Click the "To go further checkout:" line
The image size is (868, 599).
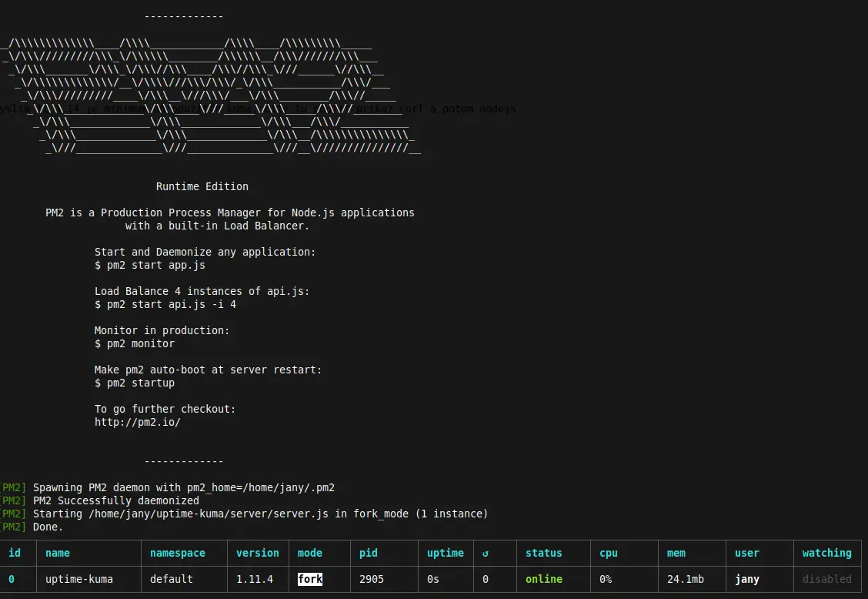point(165,410)
